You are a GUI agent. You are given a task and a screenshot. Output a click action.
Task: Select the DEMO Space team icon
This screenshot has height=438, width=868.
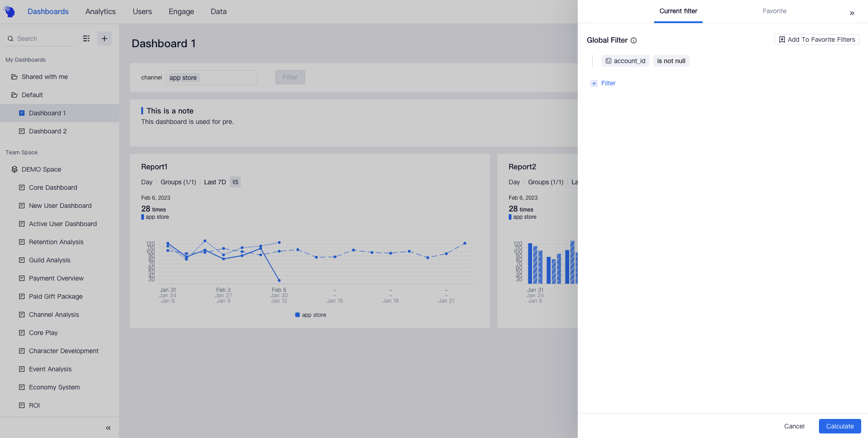coord(14,169)
